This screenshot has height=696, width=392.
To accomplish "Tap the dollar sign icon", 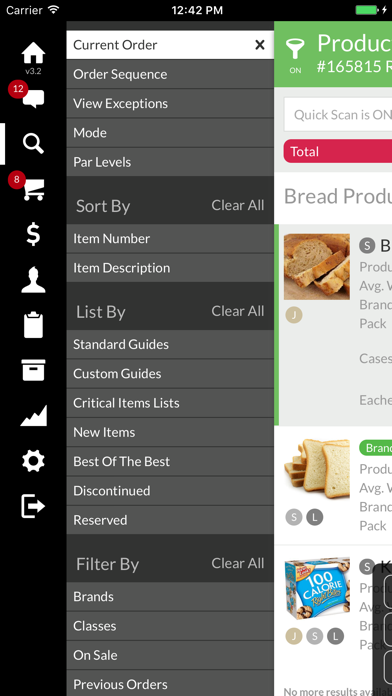I will [33, 234].
